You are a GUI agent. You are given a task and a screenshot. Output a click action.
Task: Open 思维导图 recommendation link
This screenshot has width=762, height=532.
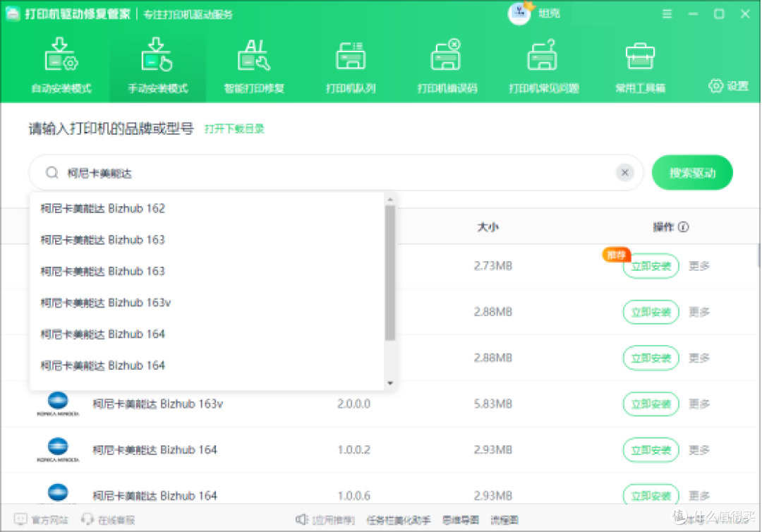460,520
